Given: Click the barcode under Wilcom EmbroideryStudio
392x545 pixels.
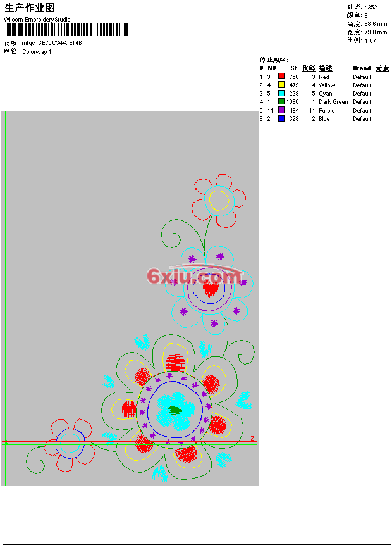Looking at the screenshot, I should tap(66, 30).
